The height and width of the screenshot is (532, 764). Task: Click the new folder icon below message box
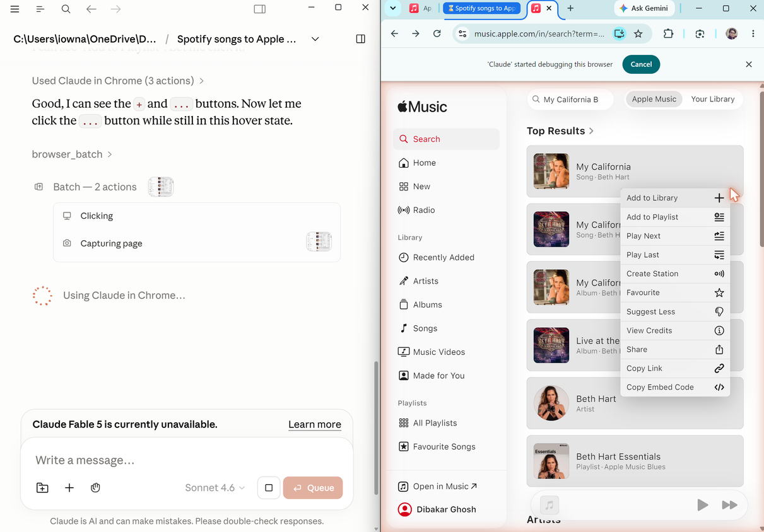click(x=42, y=488)
